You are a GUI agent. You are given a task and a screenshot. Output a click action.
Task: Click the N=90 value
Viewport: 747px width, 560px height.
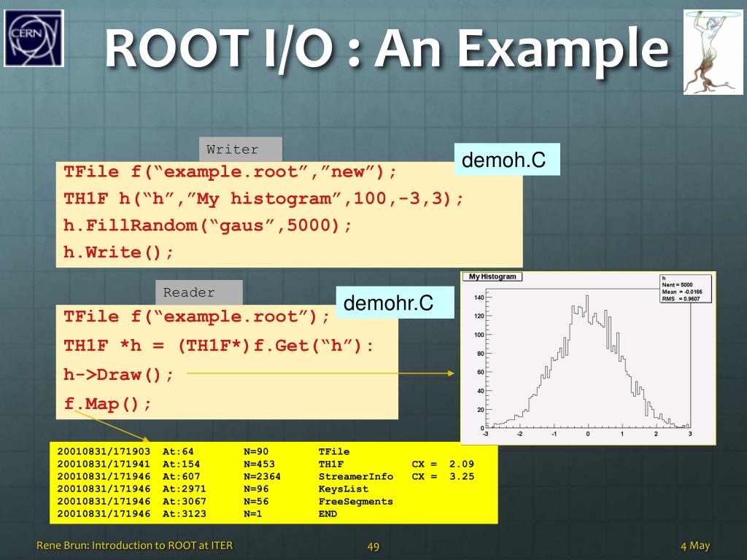tap(256, 451)
